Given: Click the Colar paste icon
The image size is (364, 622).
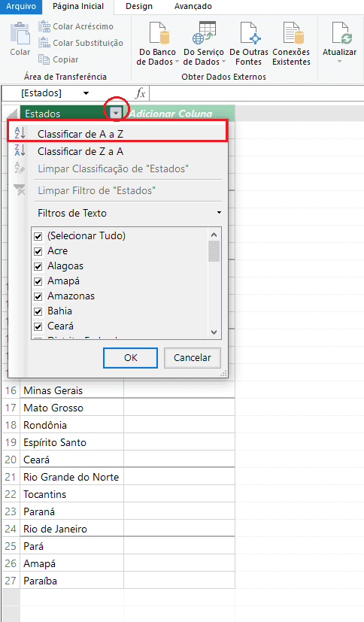Looking at the screenshot, I should [20, 33].
